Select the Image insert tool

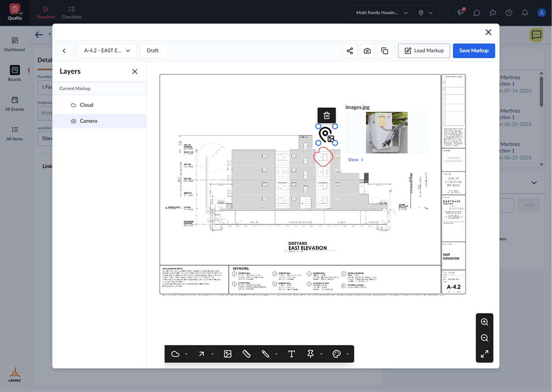227,354
